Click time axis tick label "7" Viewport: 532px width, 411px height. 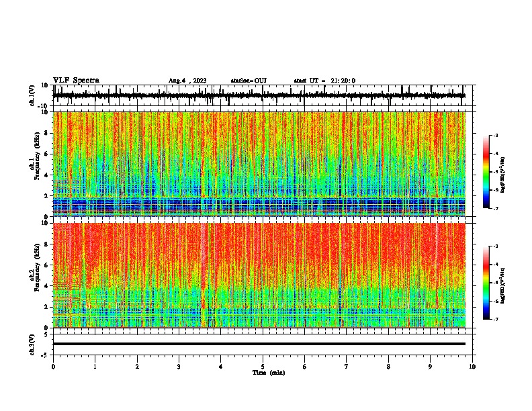click(347, 367)
